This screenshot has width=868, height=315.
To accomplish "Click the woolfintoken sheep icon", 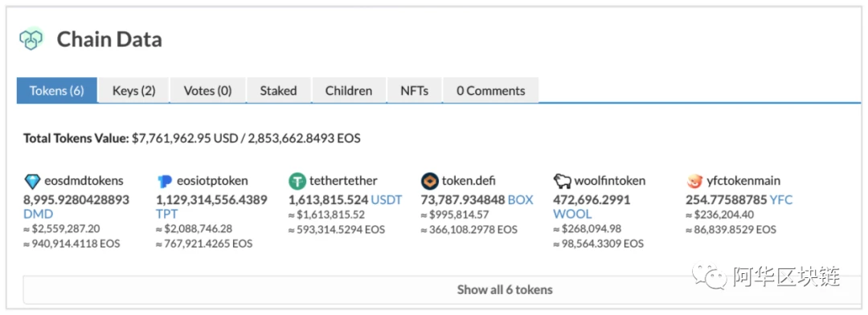I will click(x=562, y=181).
